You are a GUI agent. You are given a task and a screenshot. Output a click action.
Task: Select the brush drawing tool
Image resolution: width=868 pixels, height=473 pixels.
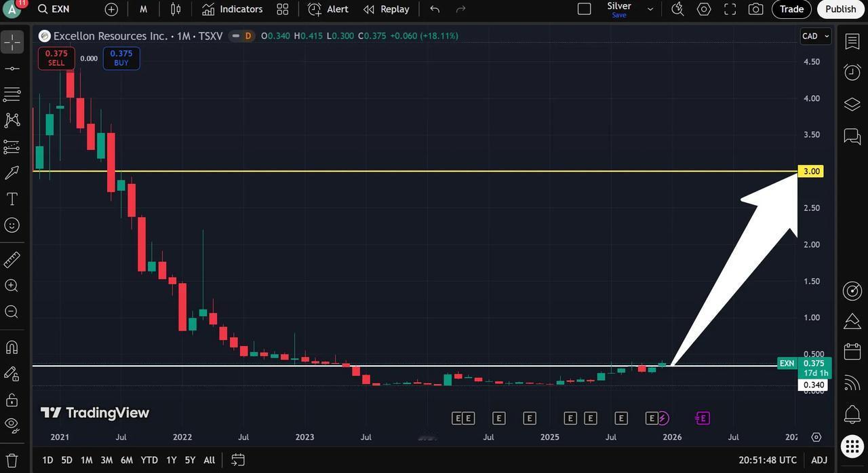pyautogui.click(x=12, y=172)
